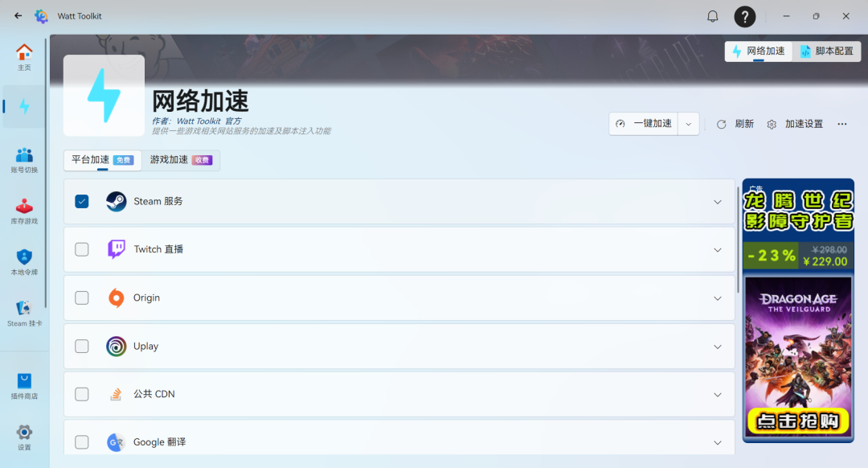This screenshot has width=868, height=468.
Task: Click the large blue lightning tile
Action: [104, 95]
